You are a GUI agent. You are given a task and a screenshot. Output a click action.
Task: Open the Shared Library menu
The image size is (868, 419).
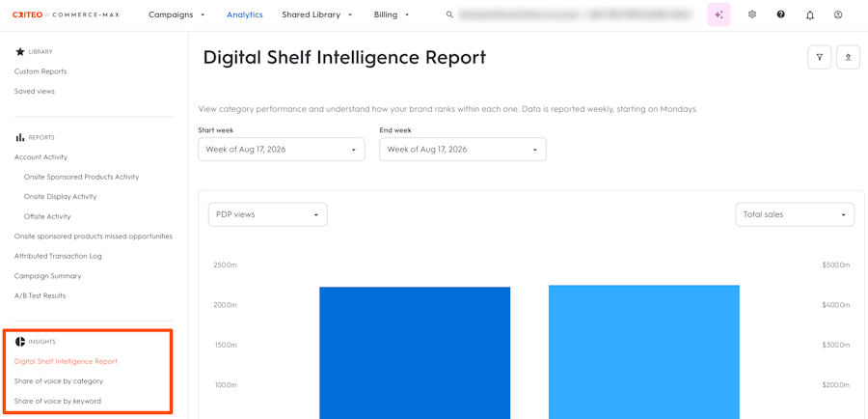point(317,15)
